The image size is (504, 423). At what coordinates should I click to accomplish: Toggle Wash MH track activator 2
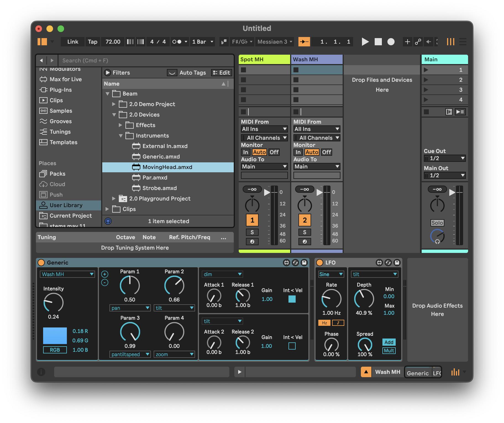point(305,220)
